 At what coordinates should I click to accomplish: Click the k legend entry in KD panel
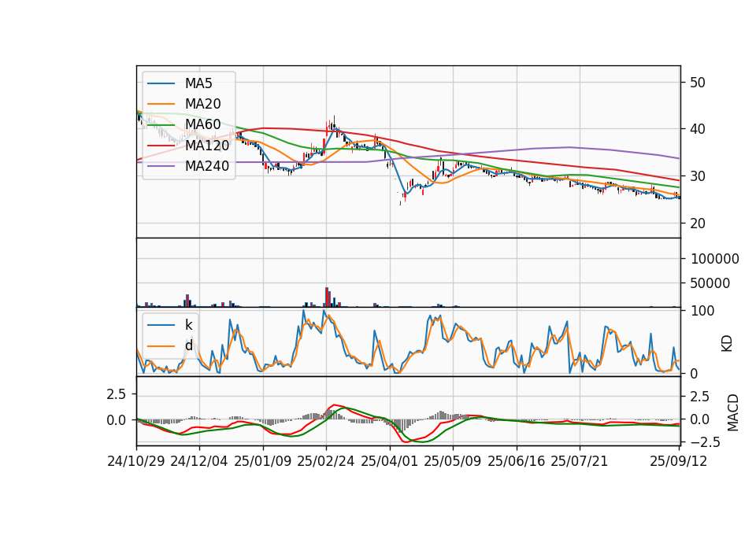(x=188, y=325)
